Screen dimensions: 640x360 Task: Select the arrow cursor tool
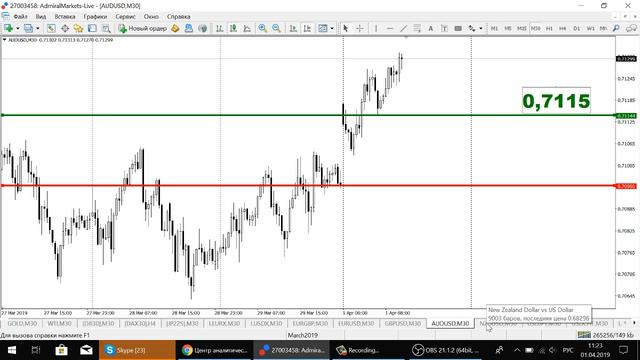[345, 28]
